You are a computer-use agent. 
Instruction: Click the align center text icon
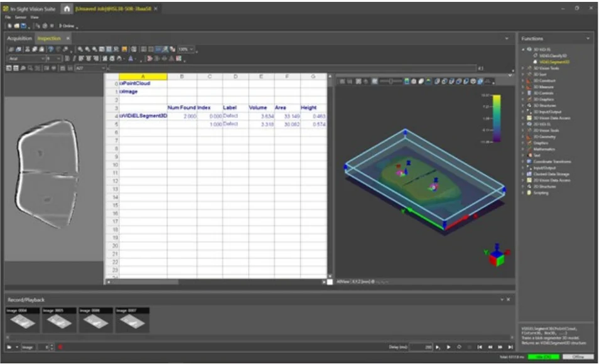(89, 58)
